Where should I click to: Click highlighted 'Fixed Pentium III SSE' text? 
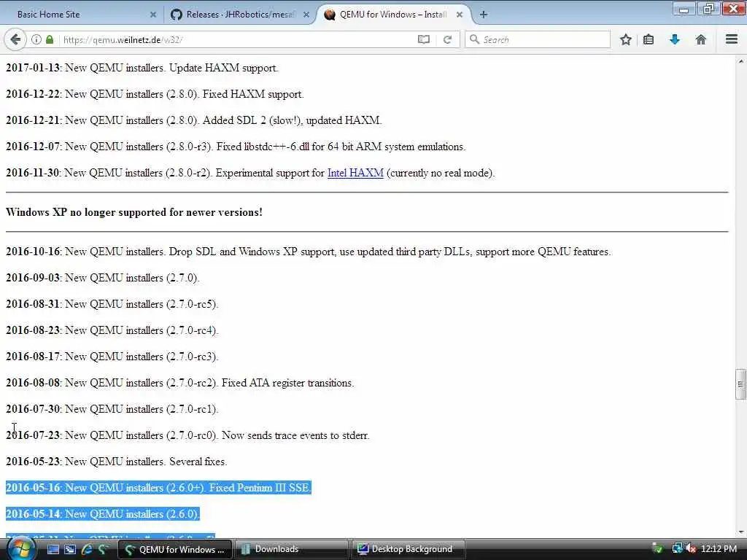[x=260, y=488]
